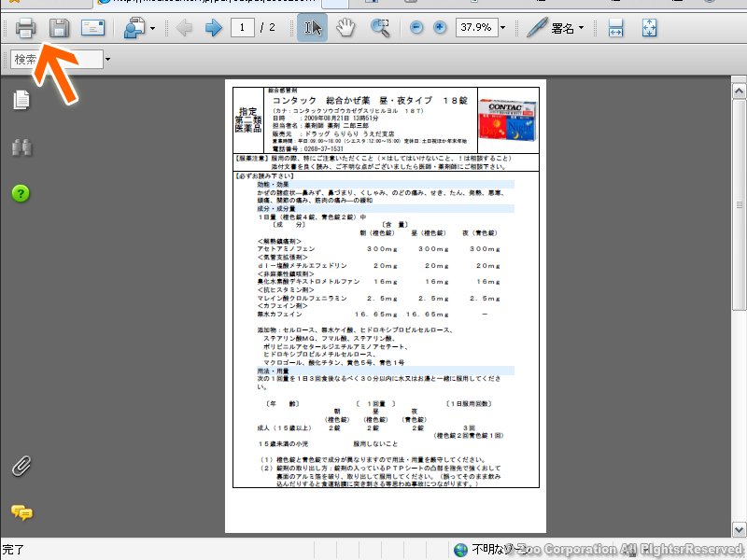Activate the Select tool cursor icon
Viewport: 747px width, 560px height.
(313, 28)
